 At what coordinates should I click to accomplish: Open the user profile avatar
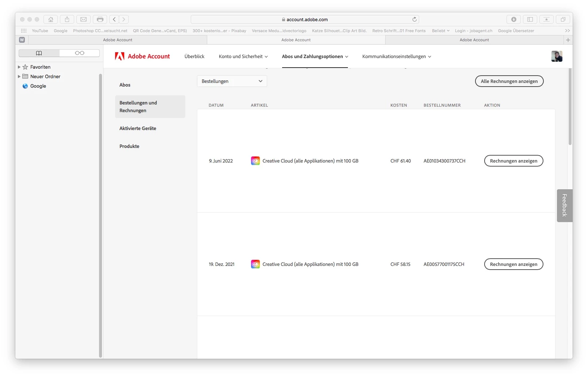[x=557, y=56]
